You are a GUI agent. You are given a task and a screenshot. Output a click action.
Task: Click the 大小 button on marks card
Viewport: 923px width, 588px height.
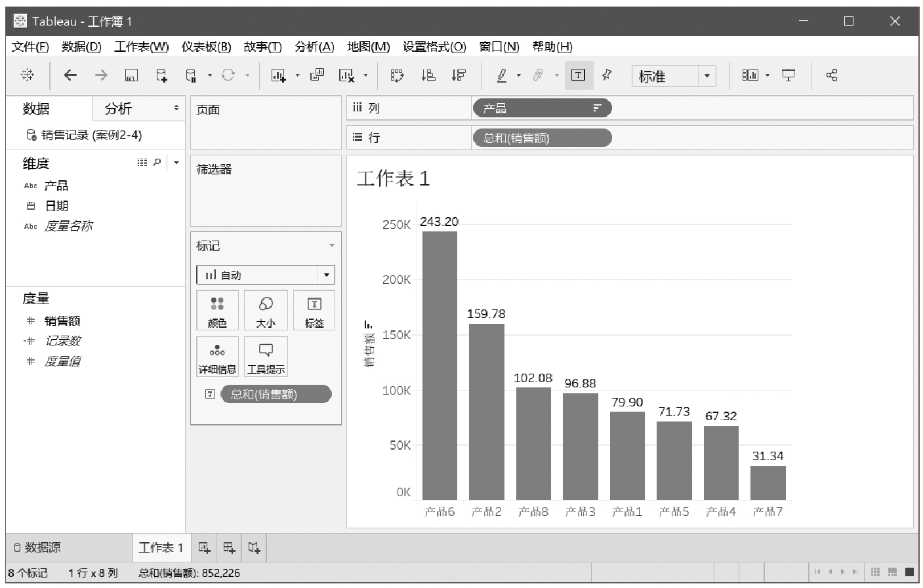pyautogui.click(x=266, y=311)
